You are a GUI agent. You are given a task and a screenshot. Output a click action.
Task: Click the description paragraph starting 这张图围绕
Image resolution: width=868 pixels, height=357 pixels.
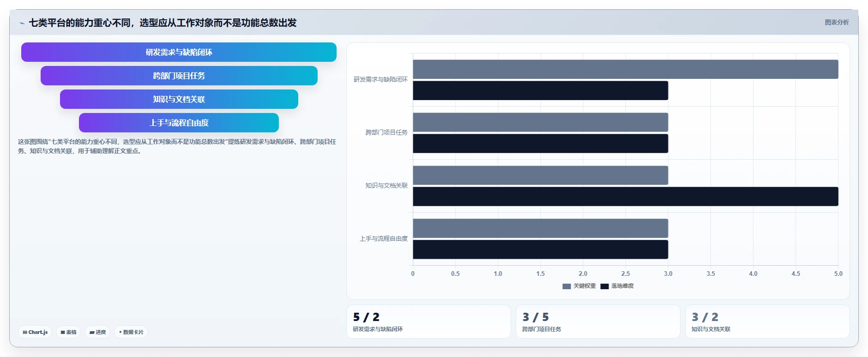coord(177,146)
